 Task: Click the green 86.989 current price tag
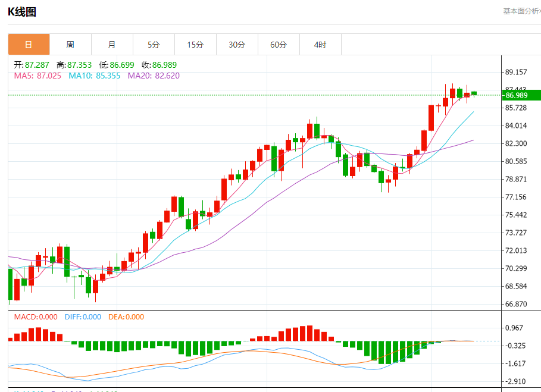pyautogui.click(x=521, y=95)
